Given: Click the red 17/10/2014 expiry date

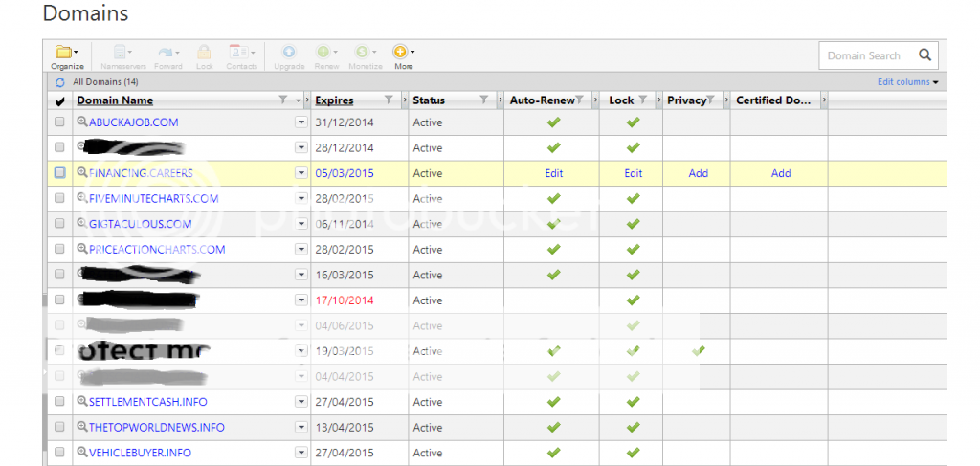Looking at the screenshot, I should [345, 300].
